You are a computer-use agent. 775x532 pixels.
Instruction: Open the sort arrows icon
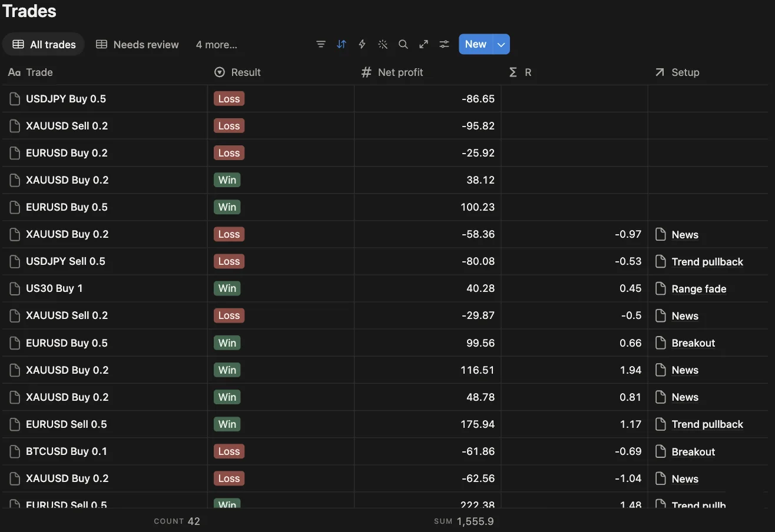(342, 44)
